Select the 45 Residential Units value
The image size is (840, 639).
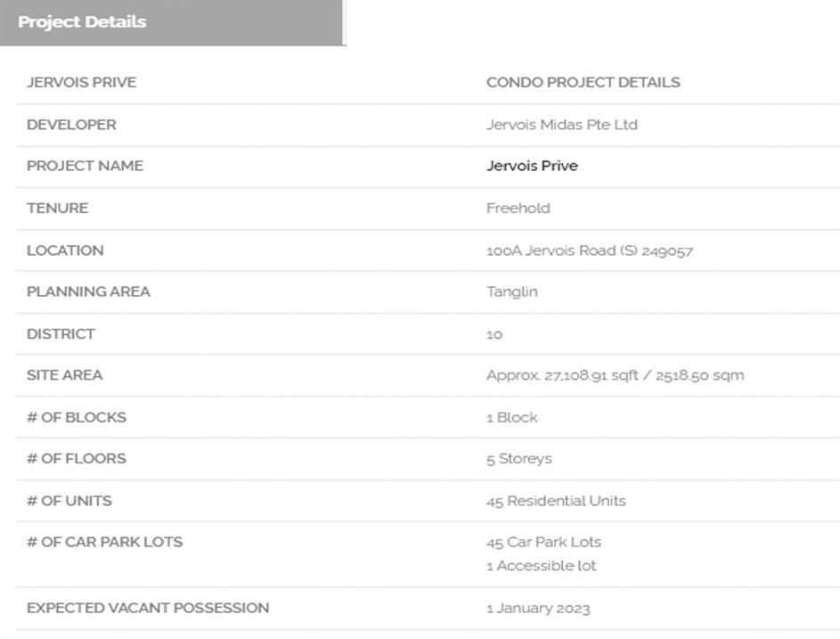point(556,501)
